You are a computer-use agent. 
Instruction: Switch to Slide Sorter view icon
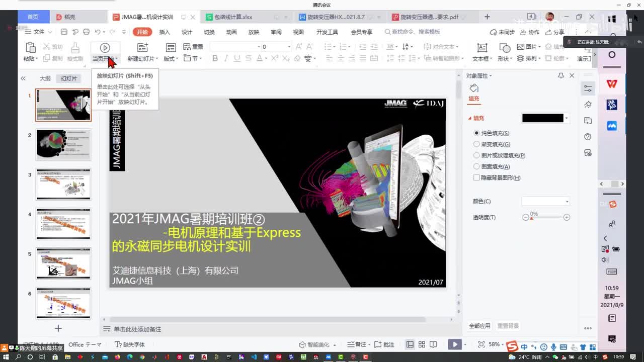click(421, 344)
